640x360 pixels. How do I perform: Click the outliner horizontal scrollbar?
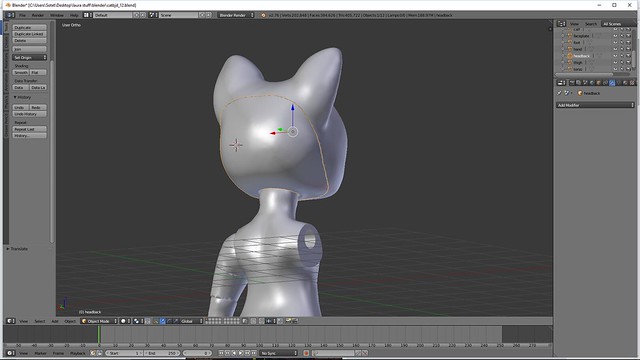[x=584, y=74]
